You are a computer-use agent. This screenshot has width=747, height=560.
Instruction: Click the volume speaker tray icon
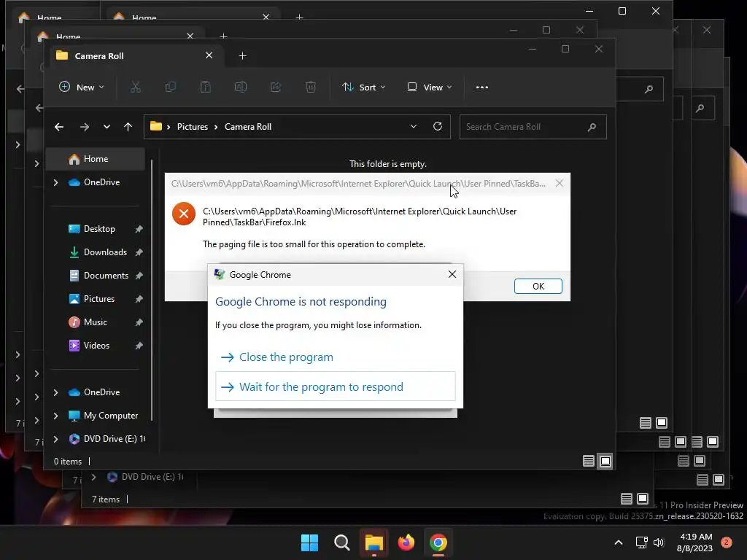[659, 542]
